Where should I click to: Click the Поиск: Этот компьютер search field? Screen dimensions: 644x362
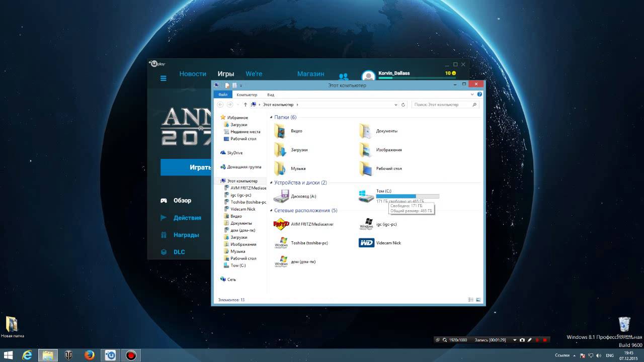point(445,105)
